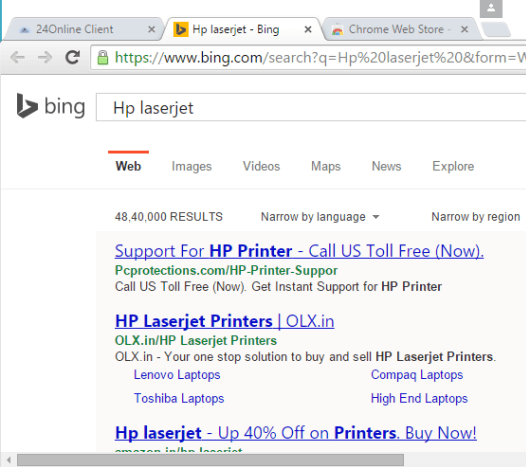
Task: Click the green padlock security icon
Action: (x=103, y=58)
